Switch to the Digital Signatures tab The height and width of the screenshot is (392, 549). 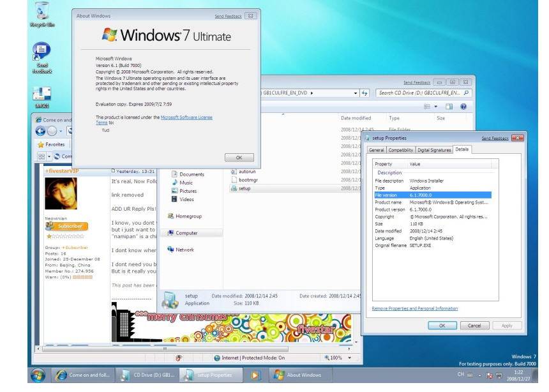tap(434, 150)
